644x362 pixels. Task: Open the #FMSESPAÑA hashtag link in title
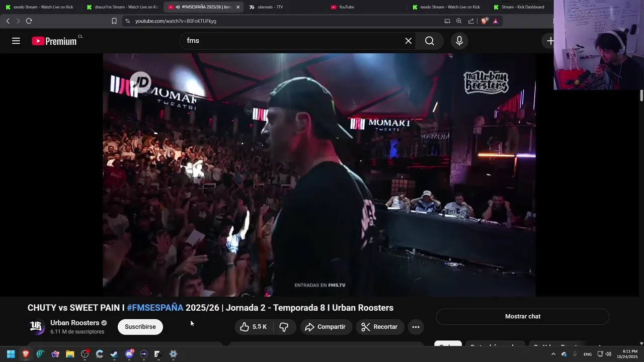tap(155, 308)
